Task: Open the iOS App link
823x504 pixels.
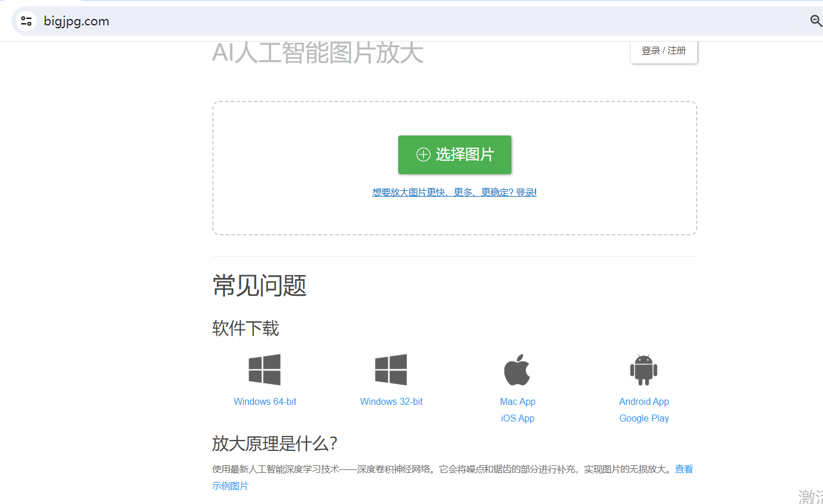Action: click(x=518, y=418)
